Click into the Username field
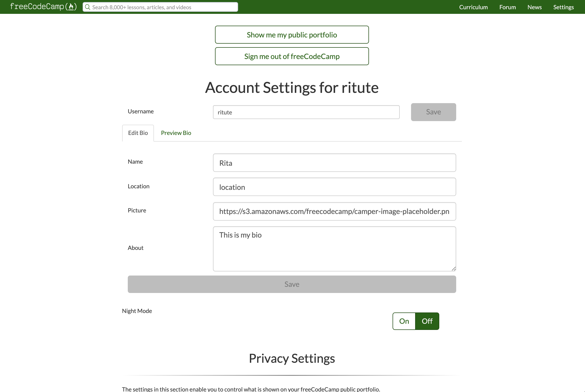This screenshot has width=585, height=392. 306,112
